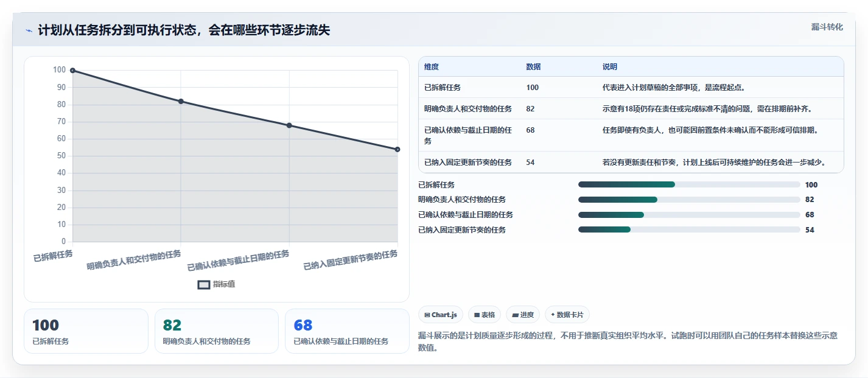Click the 漏斗转化 tag in header
The width and height of the screenshot is (868, 378).
pyautogui.click(x=827, y=27)
